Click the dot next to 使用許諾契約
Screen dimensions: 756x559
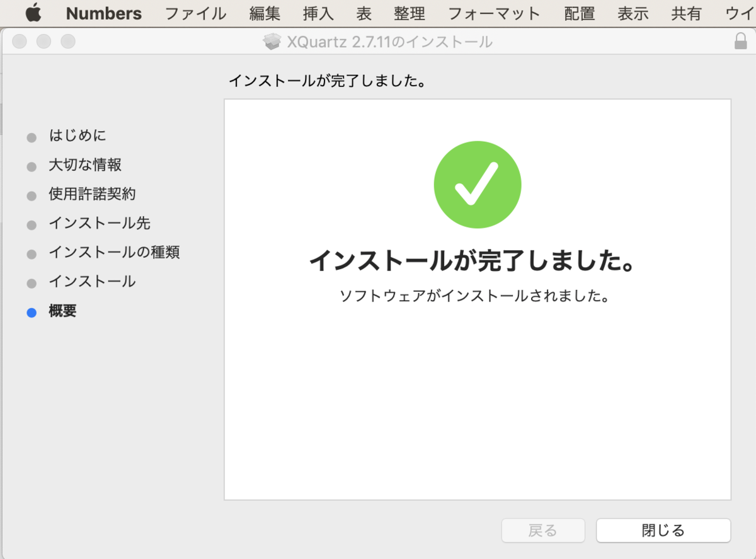pos(31,194)
